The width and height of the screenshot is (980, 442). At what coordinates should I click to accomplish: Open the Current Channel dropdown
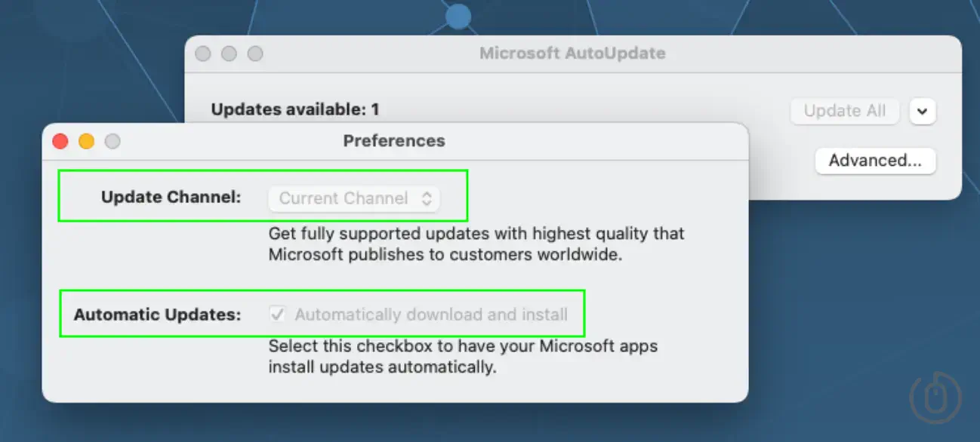(x=354, y=198)
